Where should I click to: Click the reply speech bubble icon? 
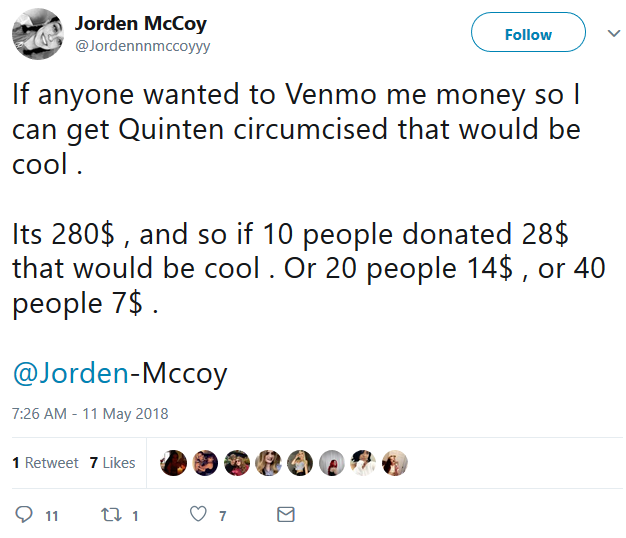click(x=24, y=514)
